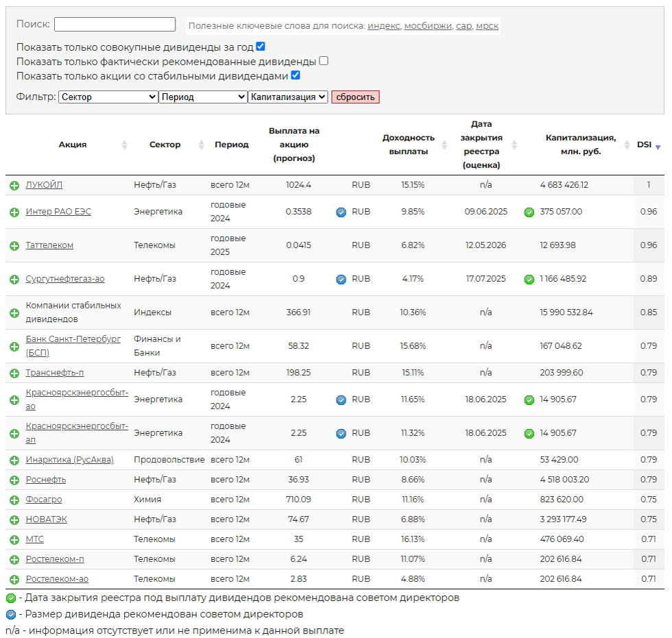The image size is (672, 638).
Task: Untick 'совокупные дивиденды за год' checkbox
Action: click(x=260, y=46)
